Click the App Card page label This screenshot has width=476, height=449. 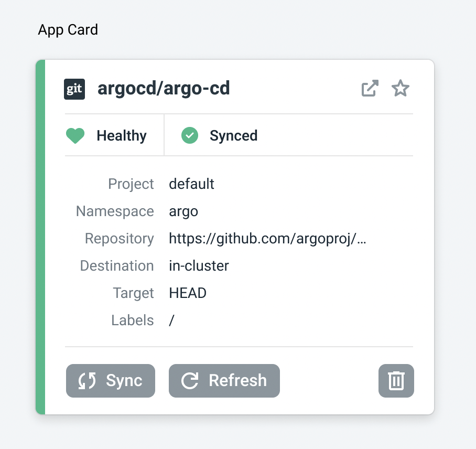68,30
